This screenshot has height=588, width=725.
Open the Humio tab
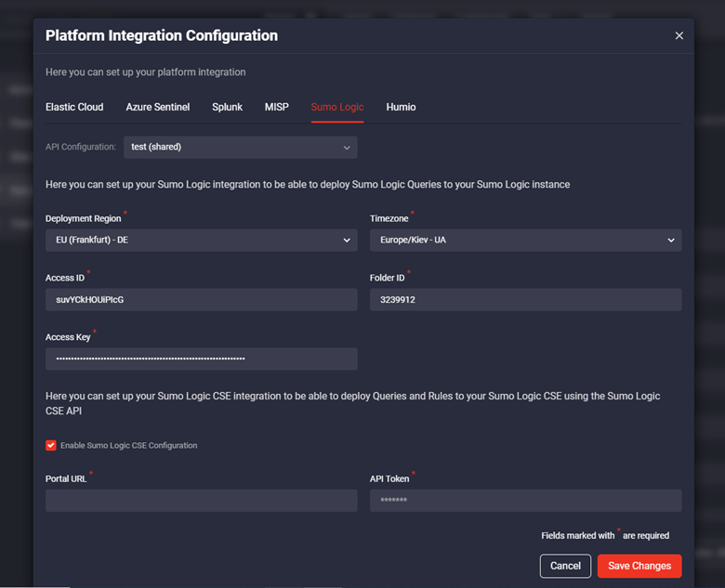click(x=401, y=107)
